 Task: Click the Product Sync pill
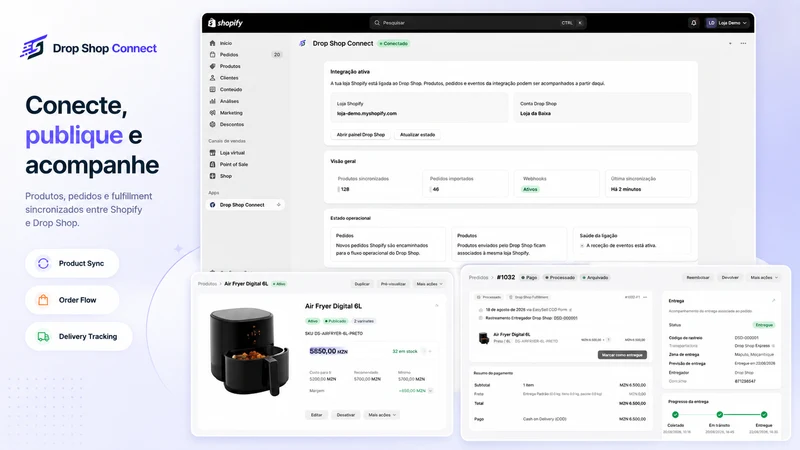72,263
